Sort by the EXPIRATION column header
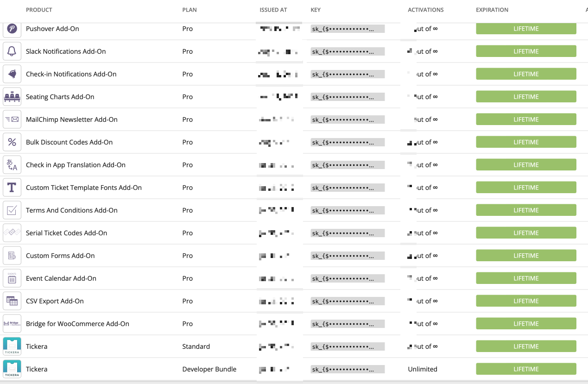This screenshot has width=588, height=384. pyautogui.click(x=492, y=10)
